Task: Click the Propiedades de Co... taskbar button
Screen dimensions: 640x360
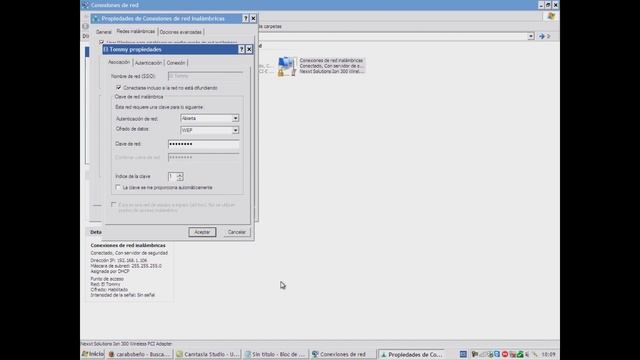Action: pyautogui.click(x=411, y=354)
